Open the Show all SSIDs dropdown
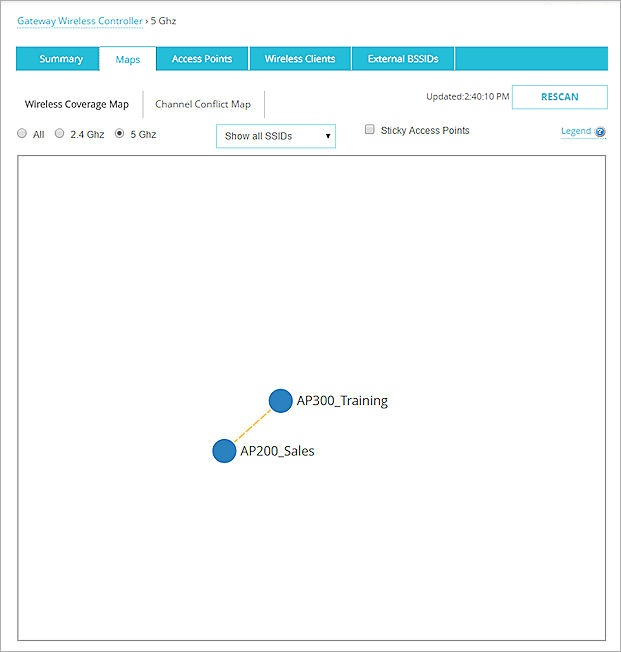This screenshot has width=621, height=652. (x=276, y=136)
